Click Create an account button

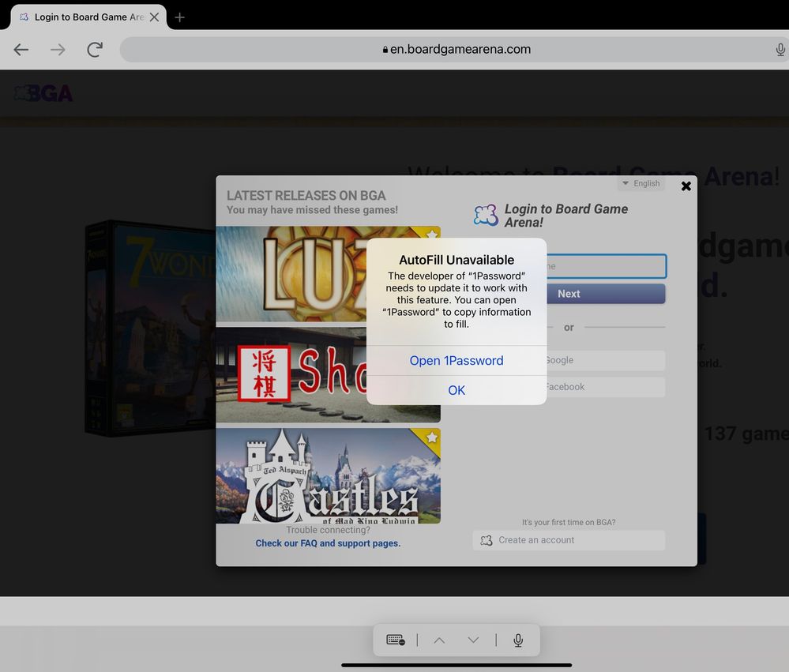(x=569, y=540)
